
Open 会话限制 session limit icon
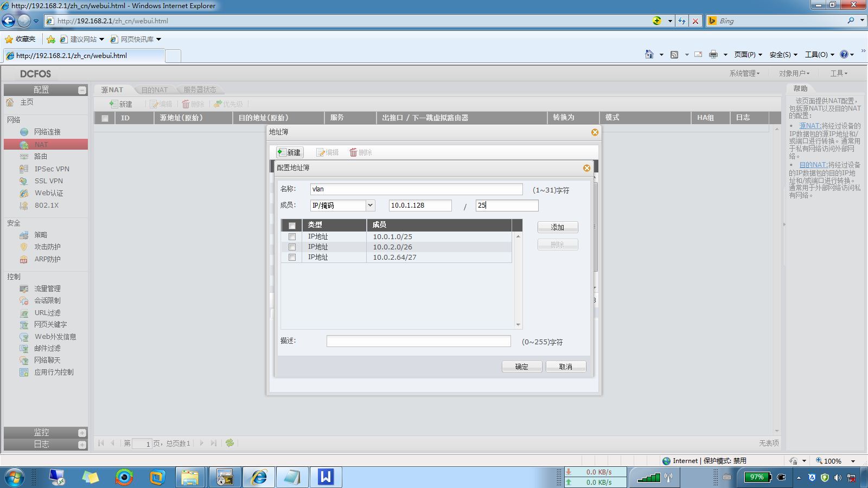(24, 300)
